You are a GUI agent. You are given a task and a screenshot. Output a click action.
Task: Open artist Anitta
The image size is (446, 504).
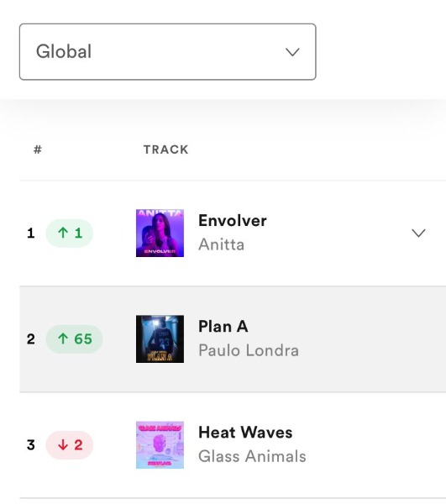coord(221,244)
